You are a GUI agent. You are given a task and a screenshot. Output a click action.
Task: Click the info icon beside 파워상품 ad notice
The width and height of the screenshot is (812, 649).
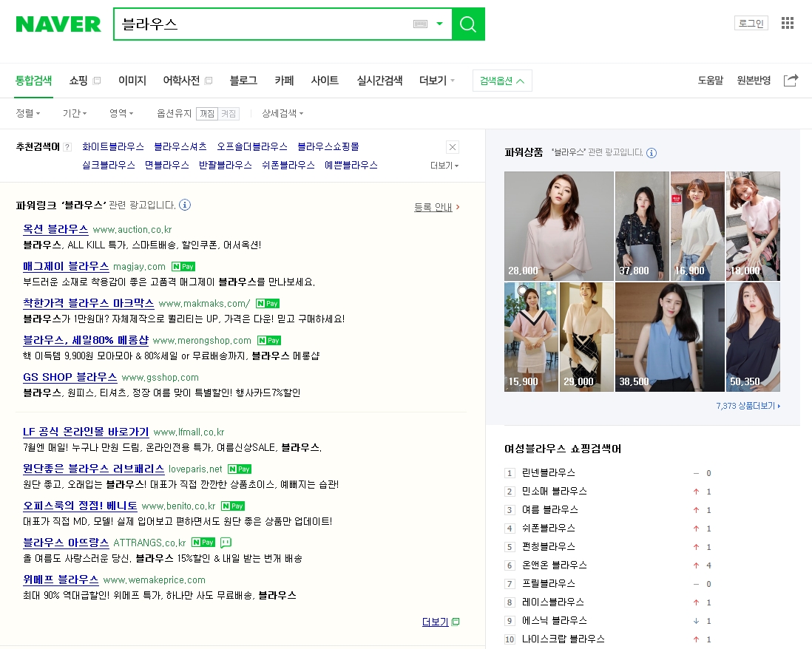point(652,153)
